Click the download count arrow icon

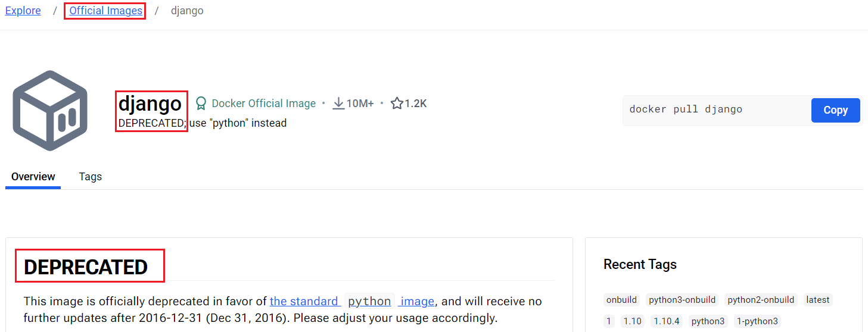tap(338, 104)
